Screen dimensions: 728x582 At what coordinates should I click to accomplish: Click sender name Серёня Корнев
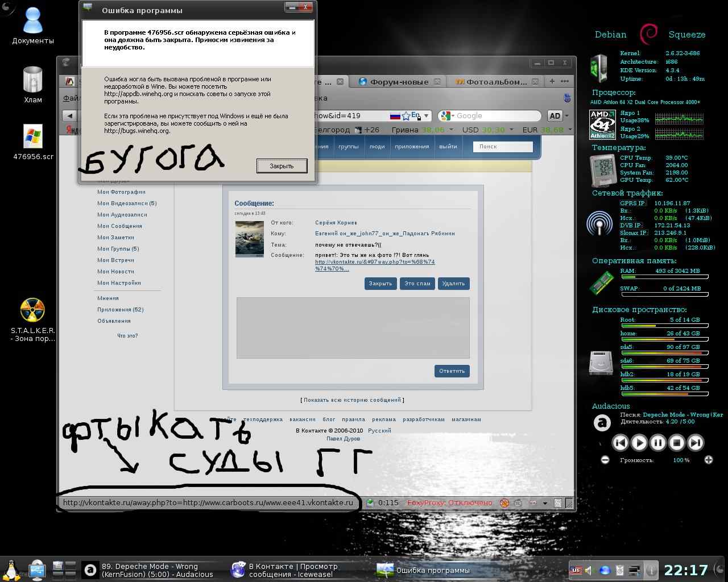tap(336, 223)
